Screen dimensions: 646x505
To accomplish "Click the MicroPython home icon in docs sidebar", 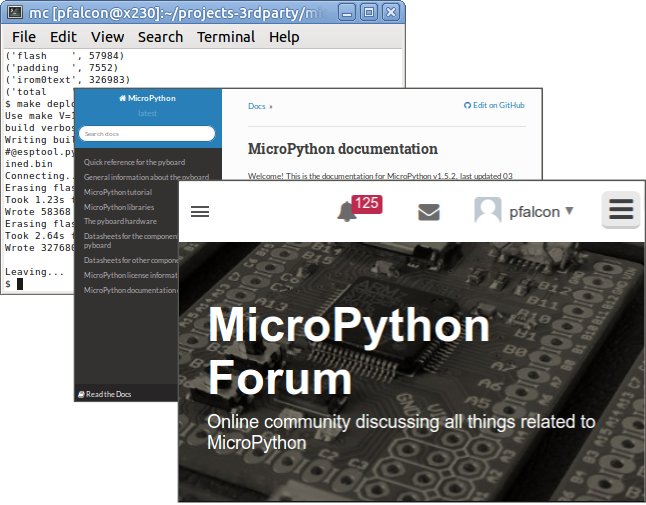I will pyautogui.click(x=122, y=98).
